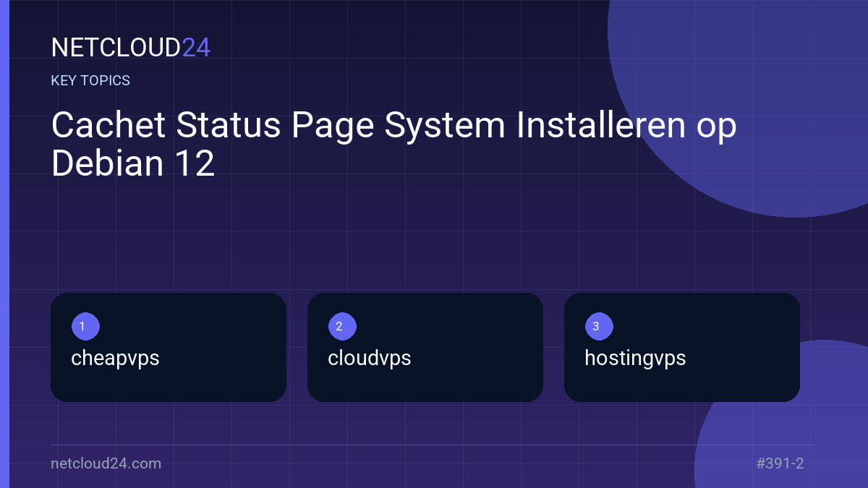Click the NETCLOUD24 logo text

131,48
